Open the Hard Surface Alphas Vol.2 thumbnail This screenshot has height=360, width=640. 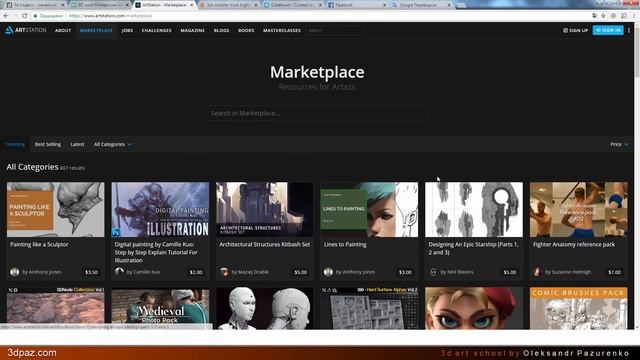369,308
